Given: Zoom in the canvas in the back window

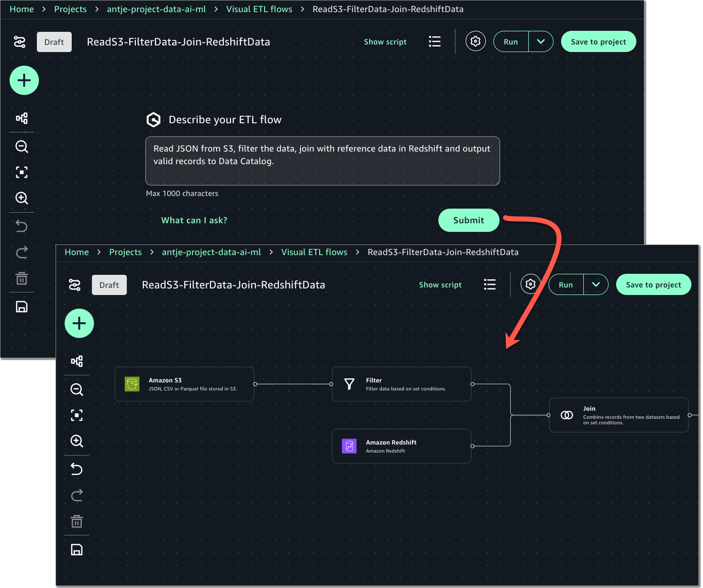Looking at the screenshot, I should pyautogui.click(x=22, y=198).
